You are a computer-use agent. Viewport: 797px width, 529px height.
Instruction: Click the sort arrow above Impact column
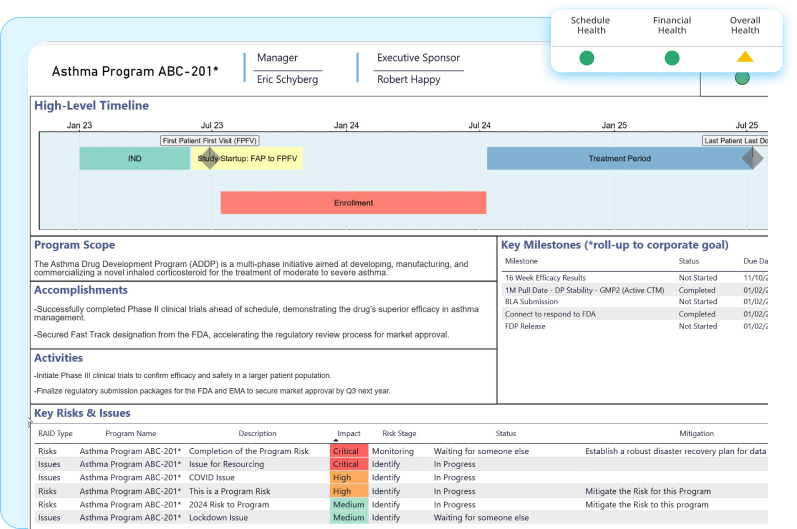[x=335, y=441]
